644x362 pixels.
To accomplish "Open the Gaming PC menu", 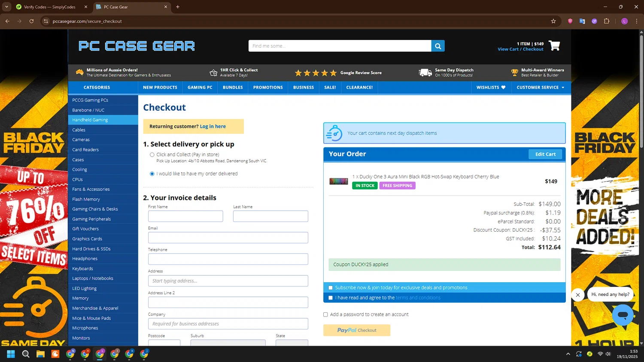I will click(200, 87).
